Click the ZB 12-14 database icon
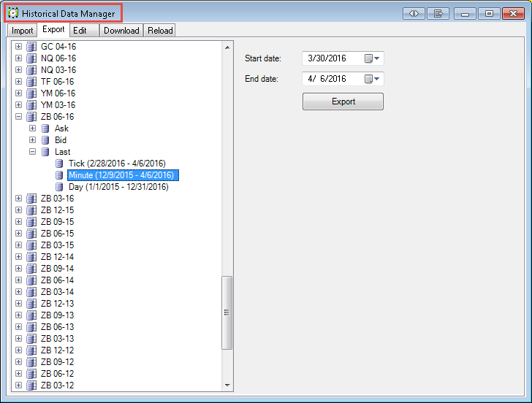The image size is (532, 403). coord(31,257)
